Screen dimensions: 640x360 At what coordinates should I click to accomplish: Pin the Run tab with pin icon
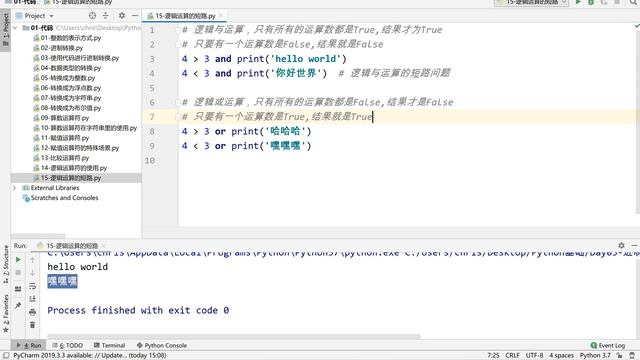(18, 305)
